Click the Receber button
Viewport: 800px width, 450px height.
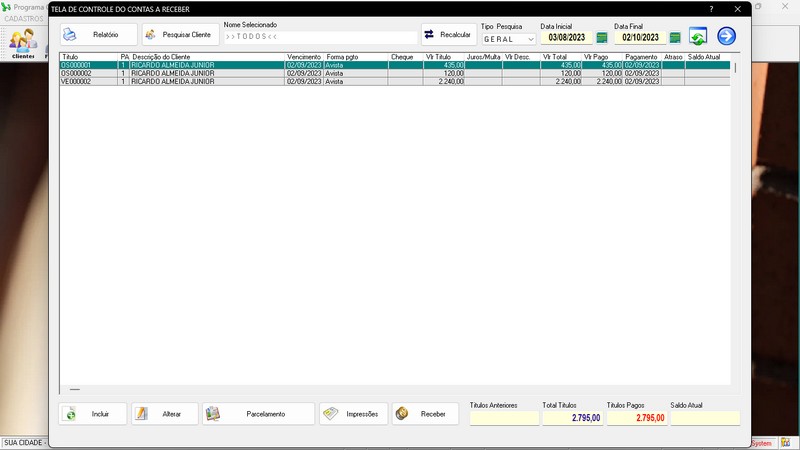coord(426,414)
